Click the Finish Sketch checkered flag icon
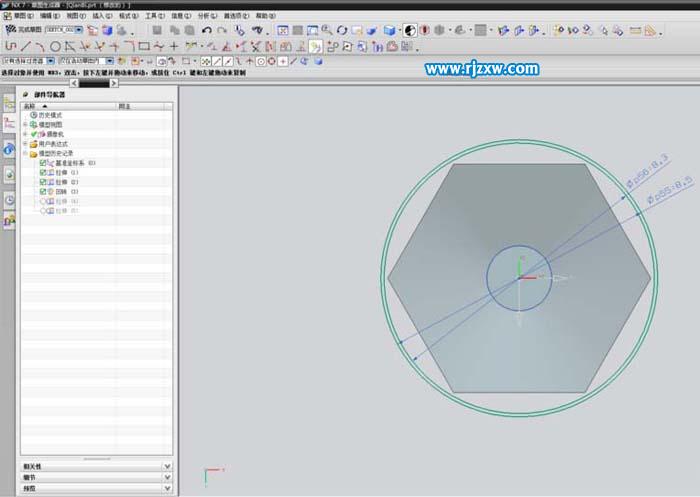Viewport: 700px width, 497px height. [x=10, y=31]
